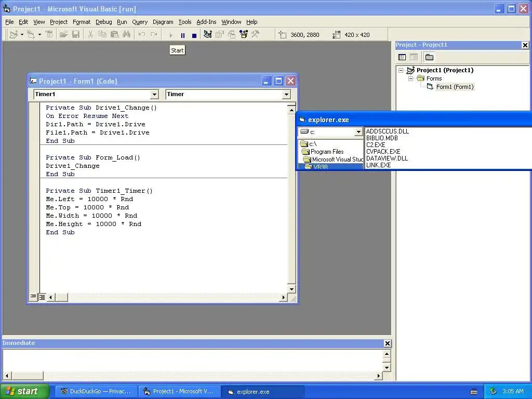This screenshot has height=399, width=532.
Task: Select BIBLIO.MDB in file list
Action: 382,138
